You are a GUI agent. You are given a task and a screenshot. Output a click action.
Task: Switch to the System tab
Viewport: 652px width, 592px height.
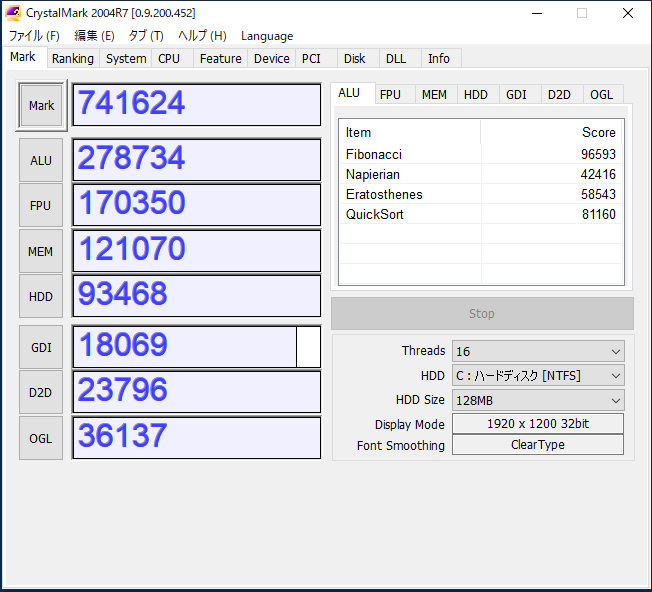126,58
